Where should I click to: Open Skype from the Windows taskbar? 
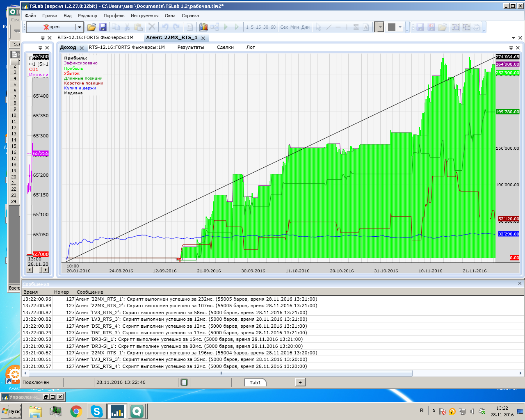tap(97, 411)
